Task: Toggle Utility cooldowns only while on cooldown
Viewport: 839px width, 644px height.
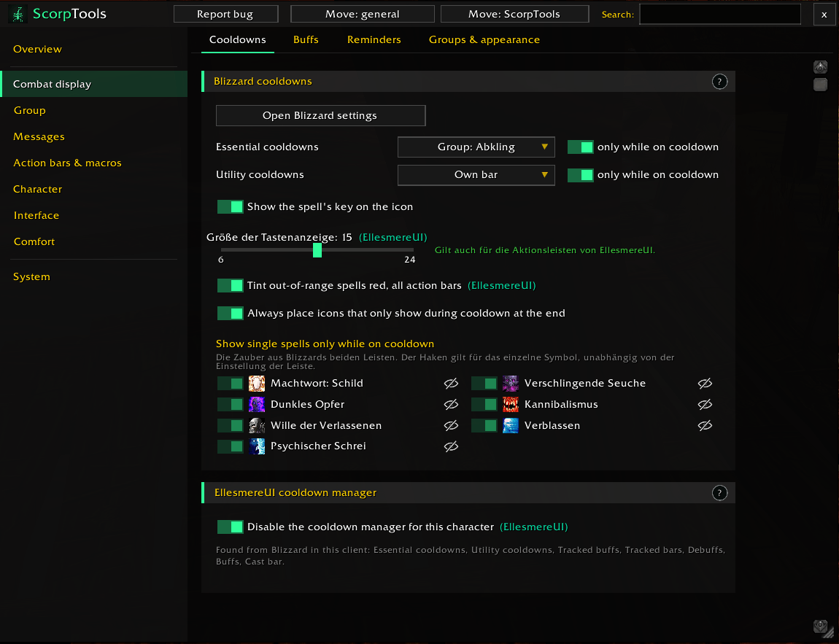Action: [581, 175]
